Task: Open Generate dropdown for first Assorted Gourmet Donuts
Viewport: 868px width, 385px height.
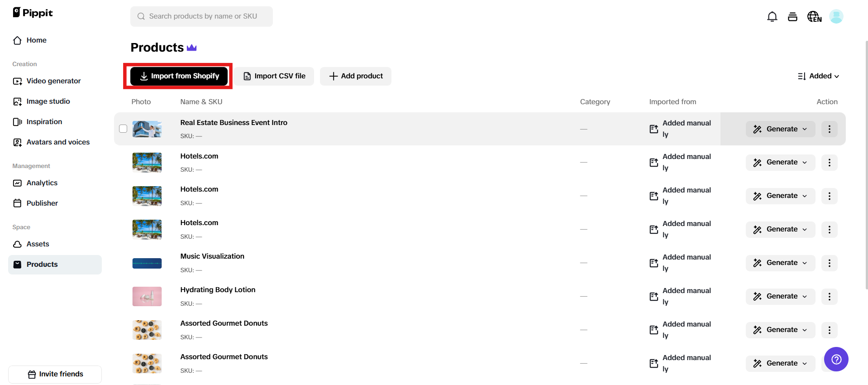Action: click(x=780, y=330)
